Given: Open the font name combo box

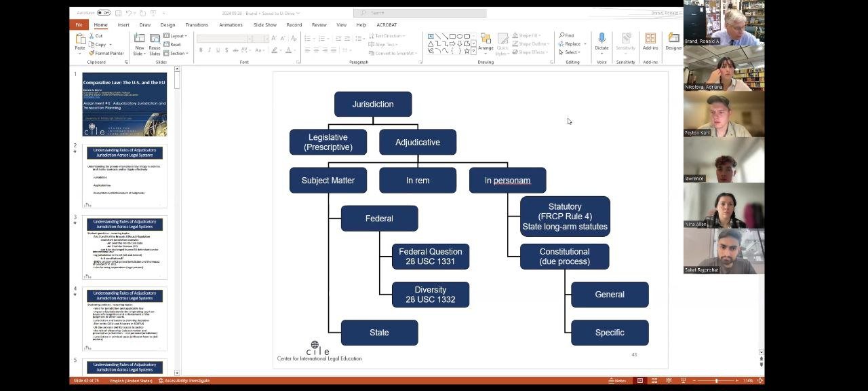Looking at the screenshot, I should tap(224, 39).
